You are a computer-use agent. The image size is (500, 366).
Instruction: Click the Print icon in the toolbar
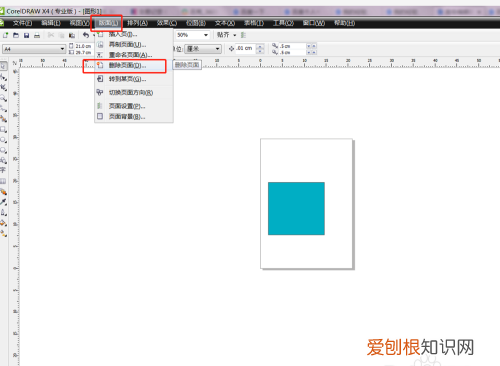(x=37, y=35)
